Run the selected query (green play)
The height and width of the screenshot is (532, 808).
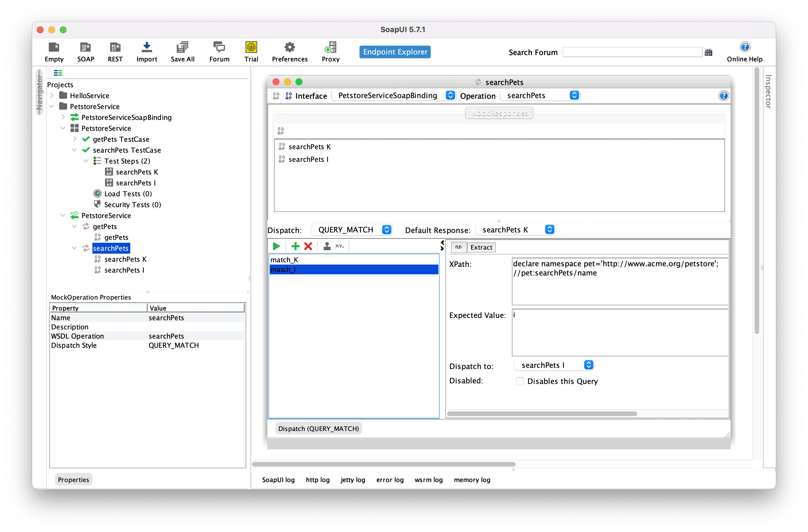pos(276,246)
